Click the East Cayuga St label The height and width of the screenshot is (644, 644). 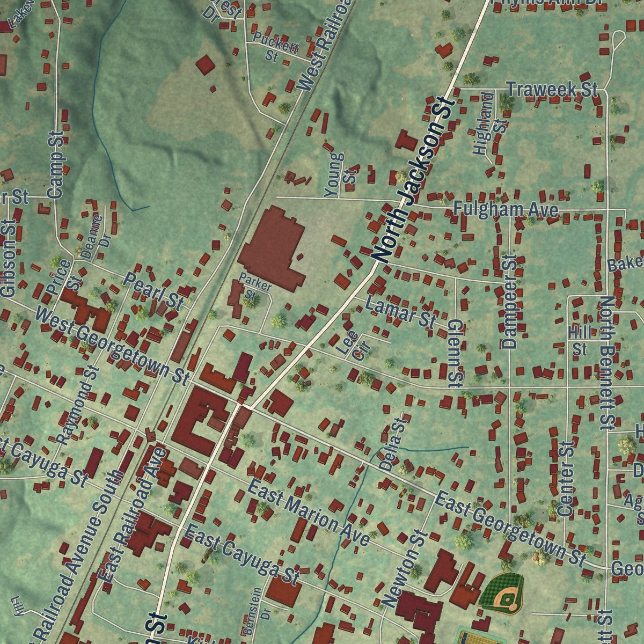coord(242,554)
